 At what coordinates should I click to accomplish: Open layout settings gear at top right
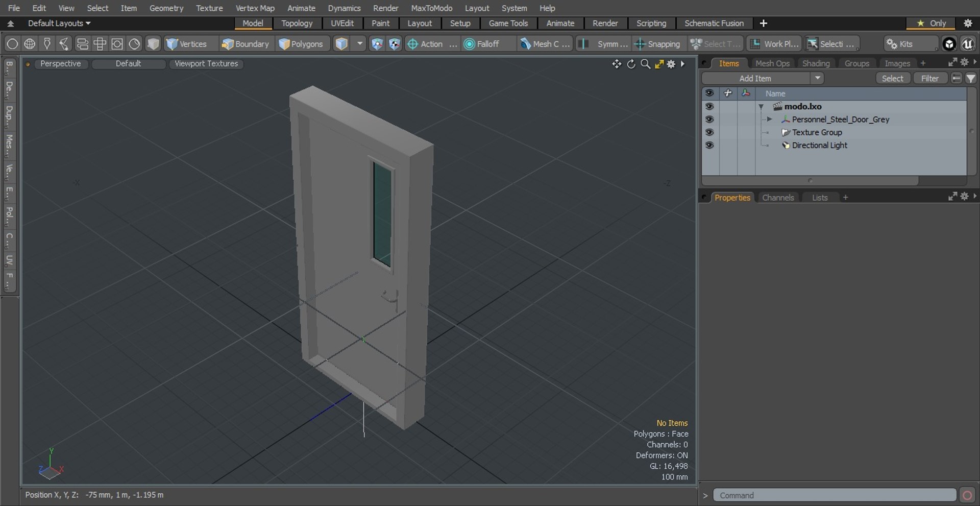pos(968,23)
